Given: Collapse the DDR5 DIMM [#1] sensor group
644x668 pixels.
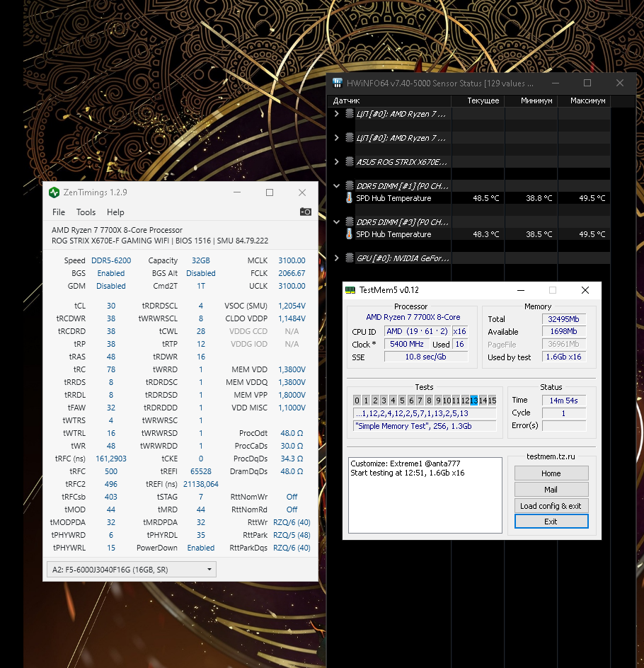Looking at the screenshot, I should tap(336, 185).
